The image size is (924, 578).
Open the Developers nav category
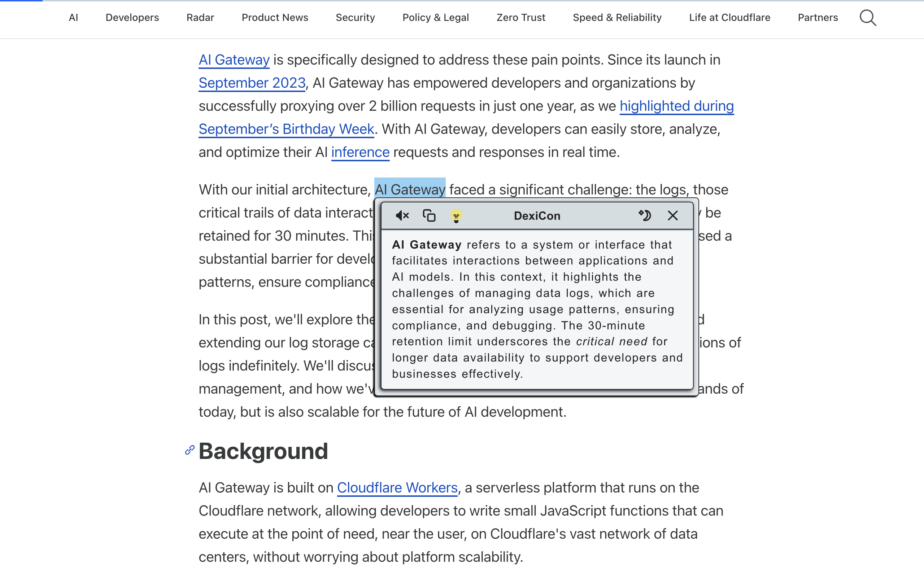[x=132, y=18]
